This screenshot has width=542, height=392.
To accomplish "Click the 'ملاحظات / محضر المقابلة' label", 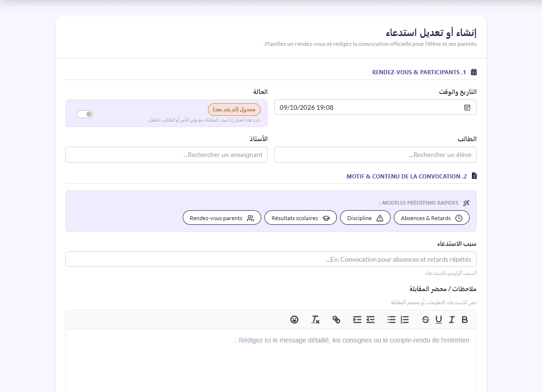I will click(x=443, y=289).
